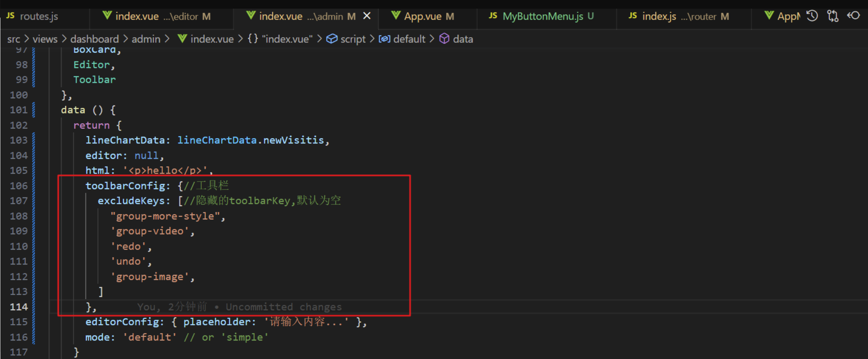Viewport: 868px width, 359px height.
Task: Click the 'redo' string
Action: pos(129,247)
